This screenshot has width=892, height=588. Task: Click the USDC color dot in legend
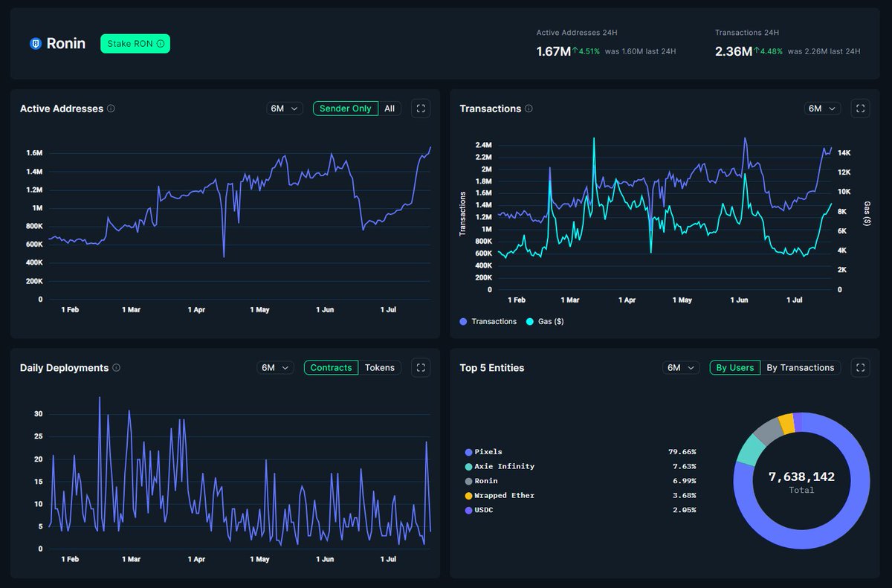click(468, 511)
